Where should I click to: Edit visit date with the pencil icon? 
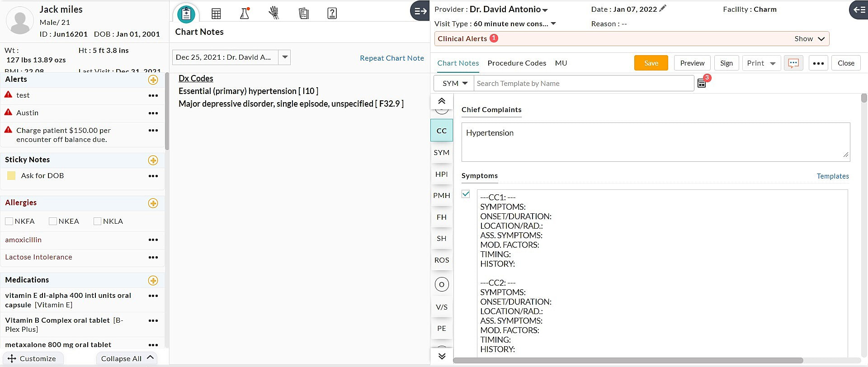[663, 9]
